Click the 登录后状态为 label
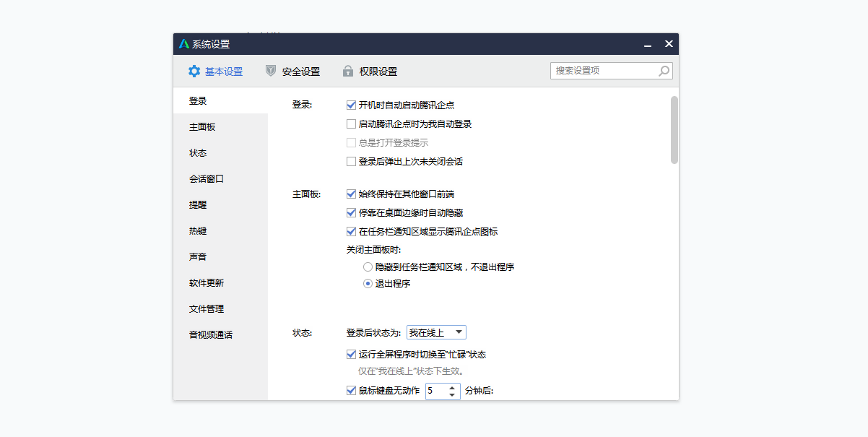This screenshot has height=437, width=868. [x=373, y=333]
